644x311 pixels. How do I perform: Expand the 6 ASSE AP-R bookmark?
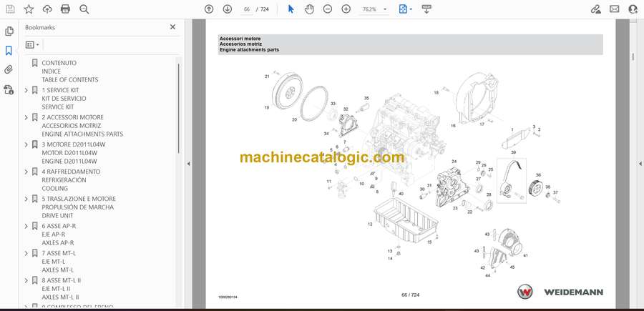coord(26,226)
